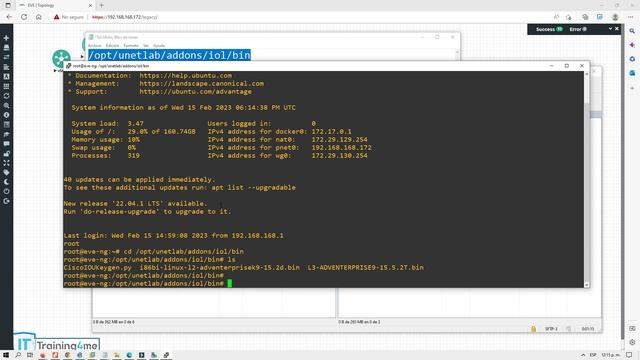This screenshot has height=360, width=640.
Task: Click the Success notifications label
Action: (x=545, y=29)
